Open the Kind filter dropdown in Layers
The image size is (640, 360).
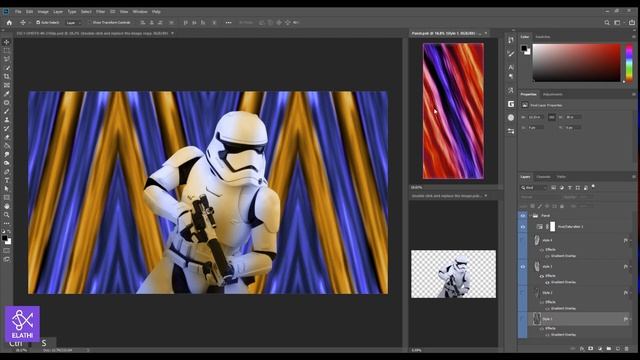533,188
